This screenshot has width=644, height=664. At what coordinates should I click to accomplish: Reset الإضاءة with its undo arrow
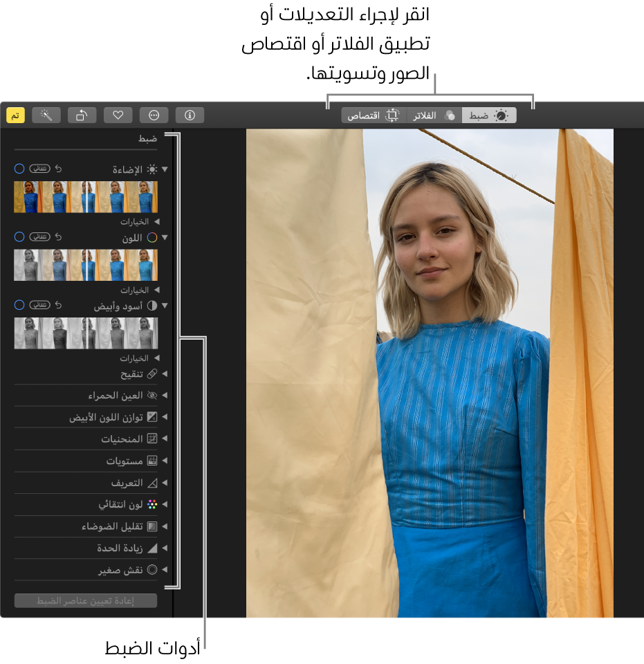[x=58, y=169]
